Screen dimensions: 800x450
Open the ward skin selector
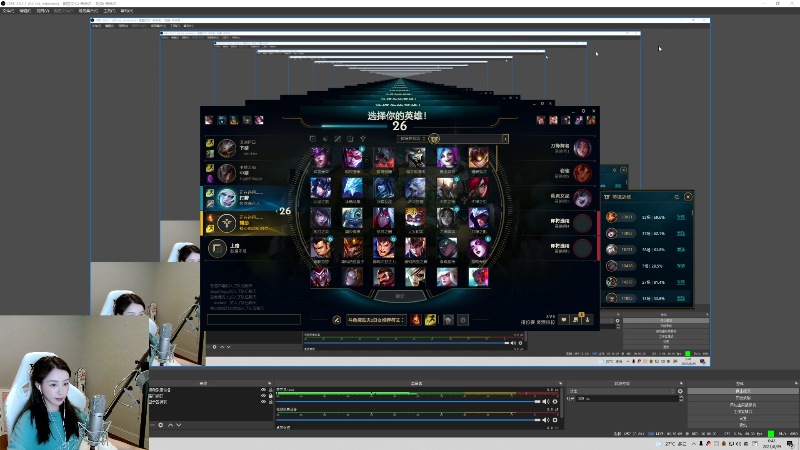(x=448, y=320)
